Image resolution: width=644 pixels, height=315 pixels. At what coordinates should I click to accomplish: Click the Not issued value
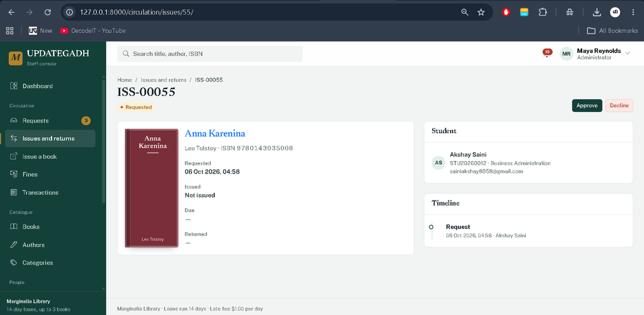199,195
